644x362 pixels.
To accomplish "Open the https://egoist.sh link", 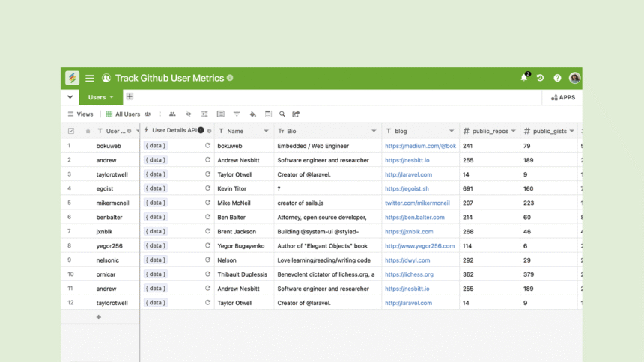I will click(407, 188).
